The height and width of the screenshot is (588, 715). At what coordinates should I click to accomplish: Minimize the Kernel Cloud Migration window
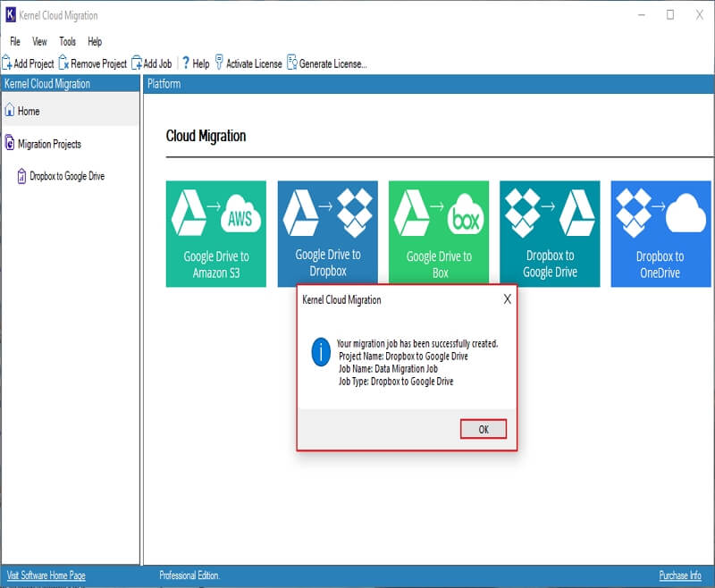coord(641,14)
